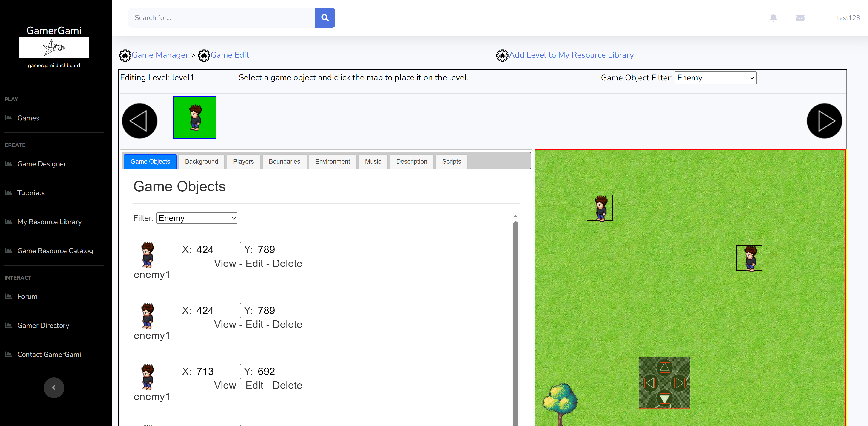Expand the Filter Enemy dropdown in panel
This screenshot has width=868, height=426.
(197, 218)
